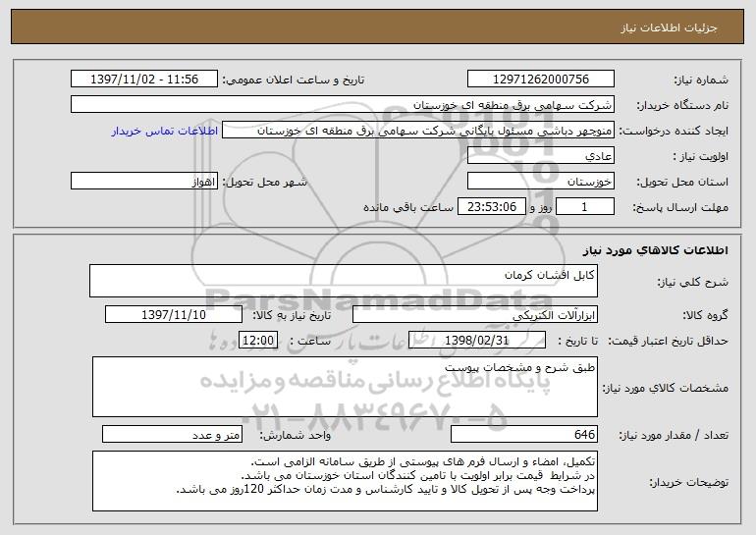Select the price validity date 1398/02/31

tap(477, 341)
